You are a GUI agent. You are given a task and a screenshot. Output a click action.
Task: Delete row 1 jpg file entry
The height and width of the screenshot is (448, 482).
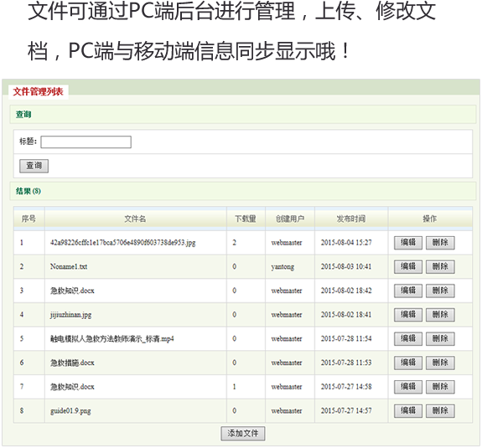pos(440,243)
